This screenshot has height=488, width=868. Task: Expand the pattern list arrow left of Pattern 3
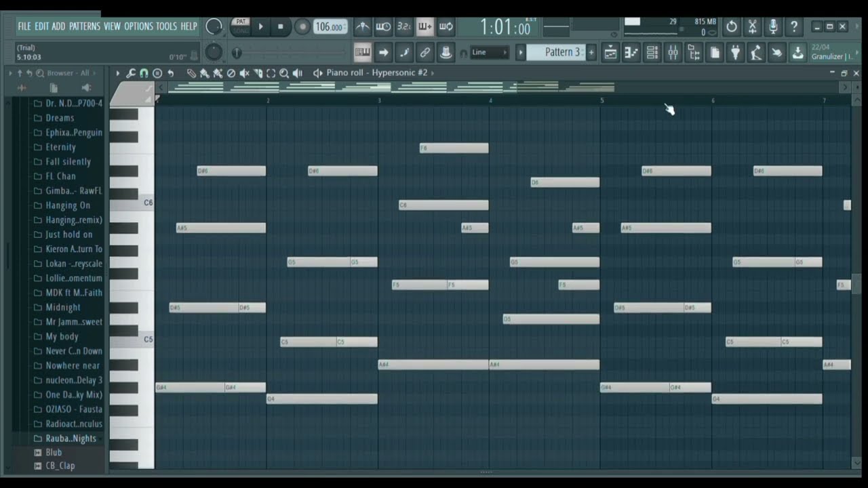click(521, 52)
